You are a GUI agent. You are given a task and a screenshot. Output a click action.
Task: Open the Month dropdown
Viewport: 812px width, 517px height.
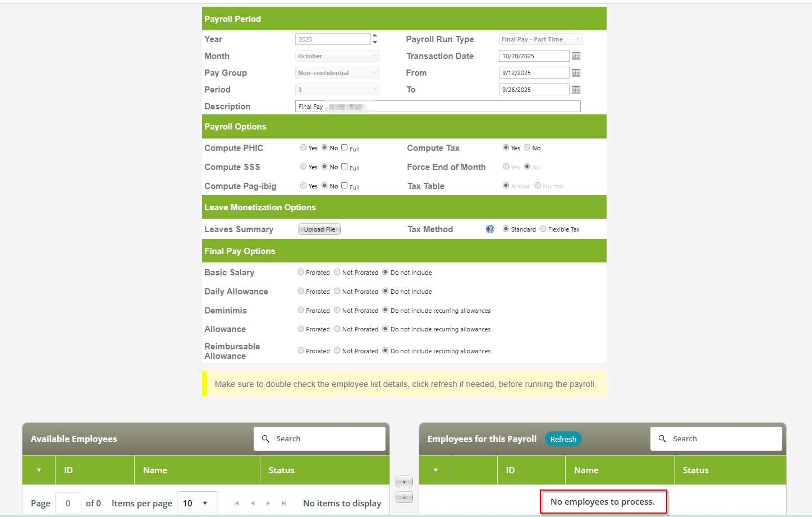point(337,56)
